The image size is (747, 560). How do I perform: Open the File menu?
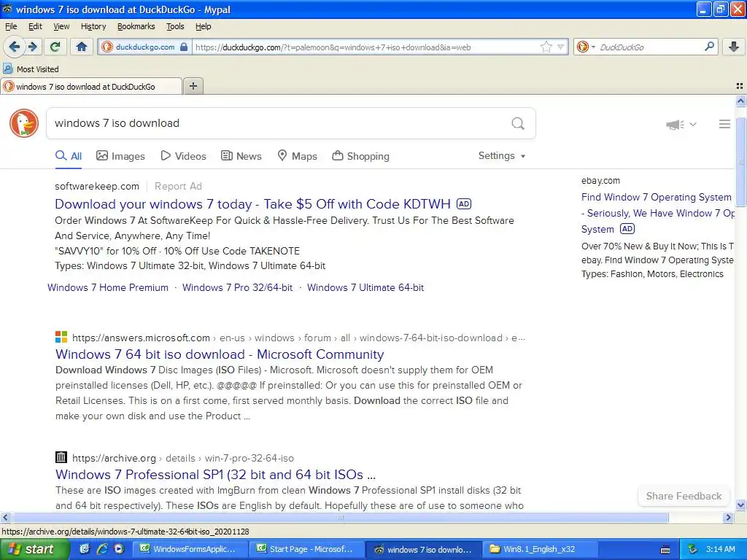(10, 26)
